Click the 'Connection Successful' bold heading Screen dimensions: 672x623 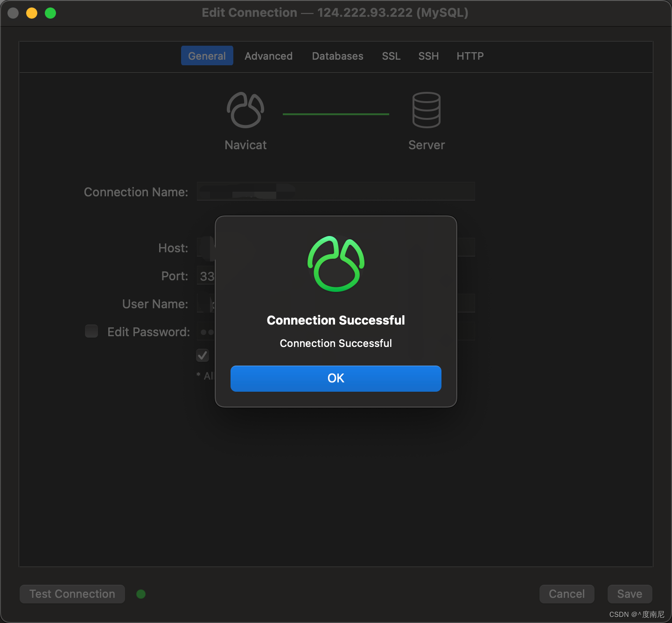(336, 320)
